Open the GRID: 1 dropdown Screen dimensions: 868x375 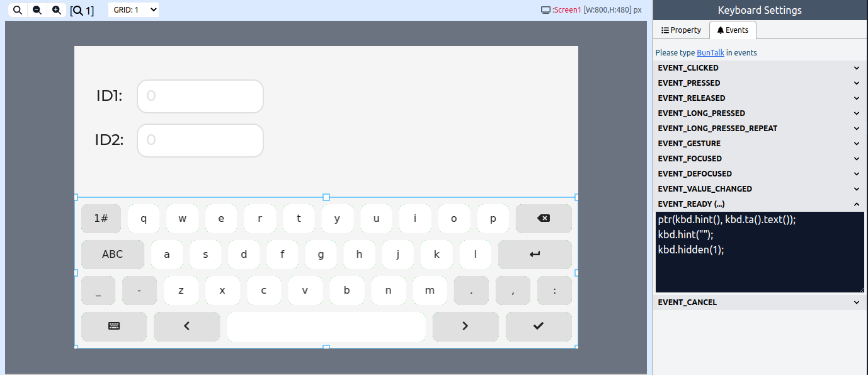point(134,10)
